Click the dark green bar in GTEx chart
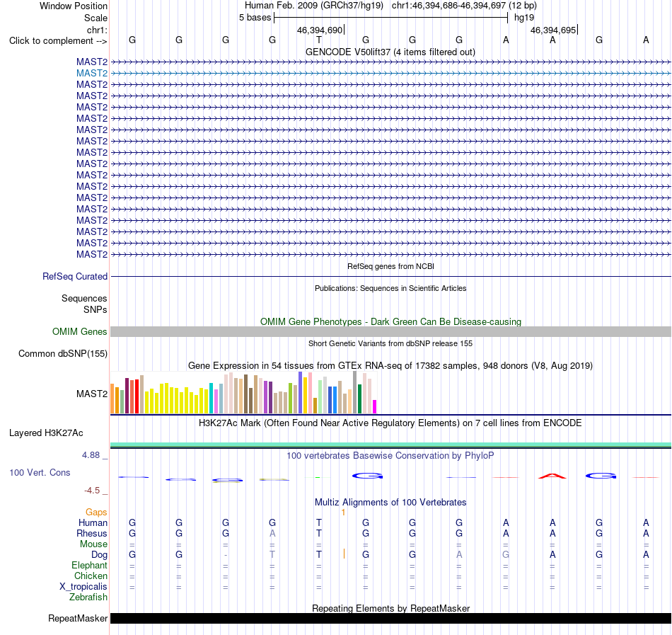The height and width of the screenshot is (635, 672). (x=359, y=399)
